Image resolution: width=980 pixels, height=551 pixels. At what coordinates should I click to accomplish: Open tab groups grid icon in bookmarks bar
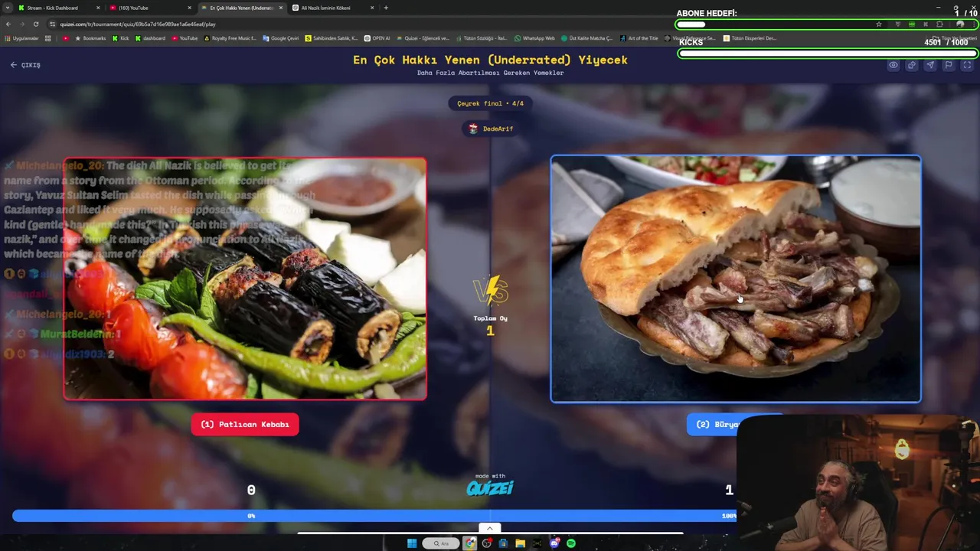point(47,38)
